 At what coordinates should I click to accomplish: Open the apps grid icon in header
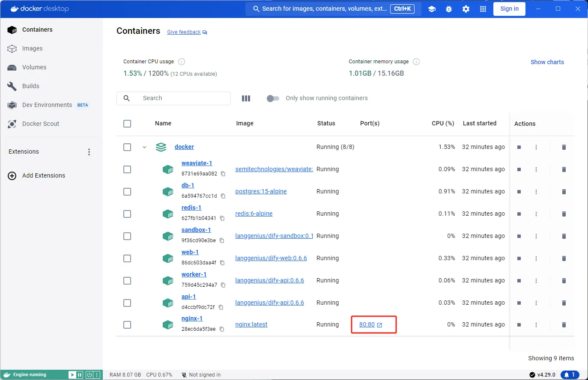point(483,9)
